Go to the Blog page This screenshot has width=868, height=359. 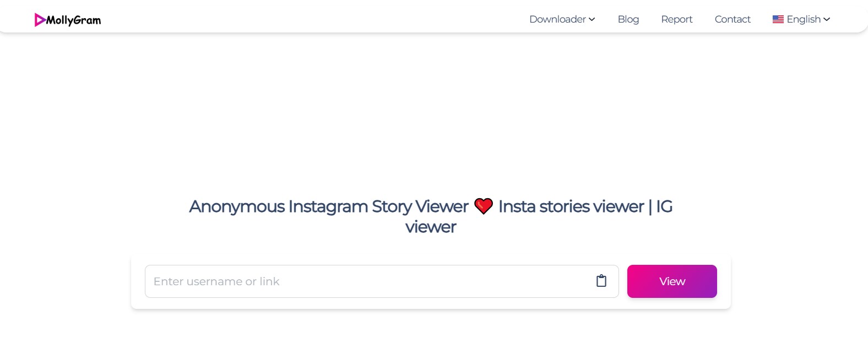pos(628,19)
